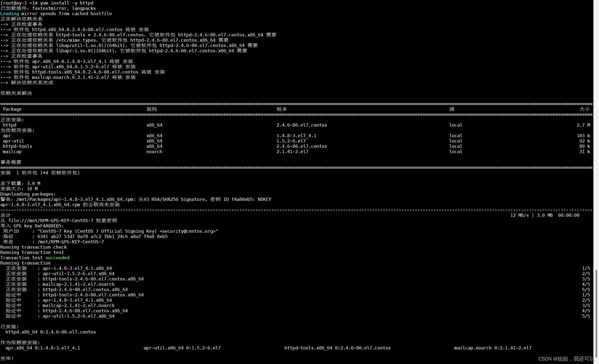Click 'apr.x86_64 0:1.4.8-3.el7_4.1' dependency entry

(x=43, y=348)
